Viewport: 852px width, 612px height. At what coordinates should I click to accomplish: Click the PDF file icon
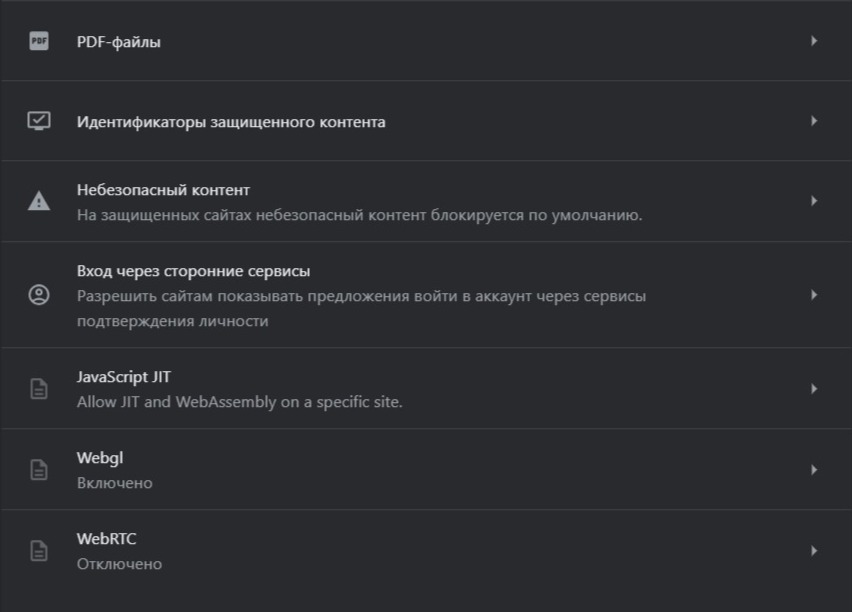pos(39,41)
